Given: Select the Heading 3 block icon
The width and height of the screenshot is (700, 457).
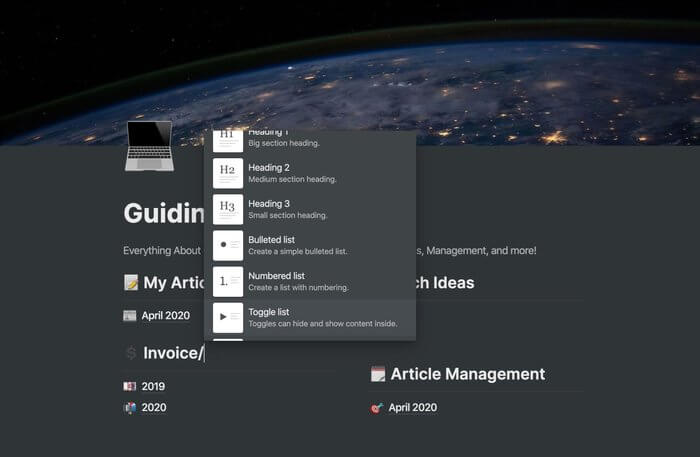Looking at the screenshot, I should click(x=228, y=209).
